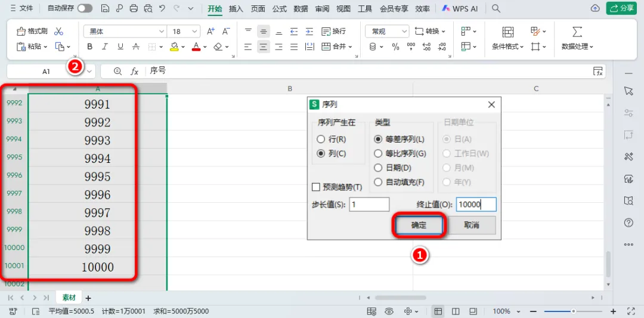Click the Print icon in top toolbar
The width and height of the screenshot is (644, 318).
point(134,8)
